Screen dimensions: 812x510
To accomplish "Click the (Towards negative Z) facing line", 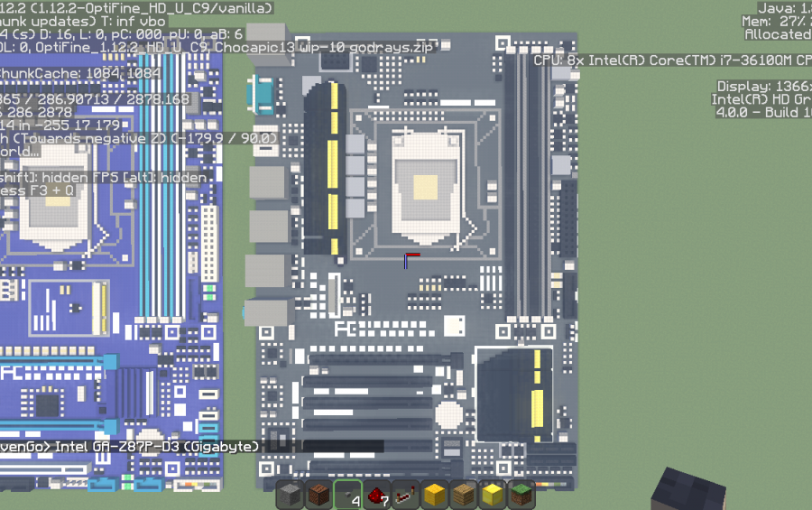I will (139, 138).
